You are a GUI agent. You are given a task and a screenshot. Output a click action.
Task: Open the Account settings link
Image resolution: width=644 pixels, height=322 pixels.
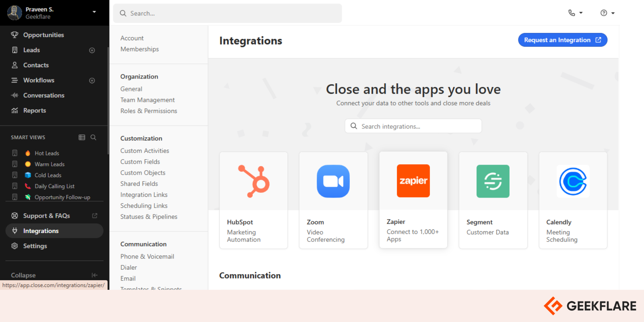[132, 38]
